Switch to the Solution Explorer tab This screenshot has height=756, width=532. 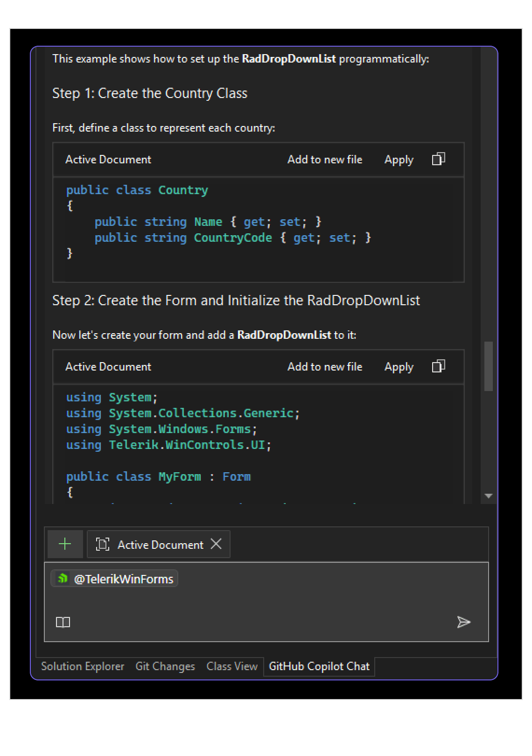coord(83,666)
